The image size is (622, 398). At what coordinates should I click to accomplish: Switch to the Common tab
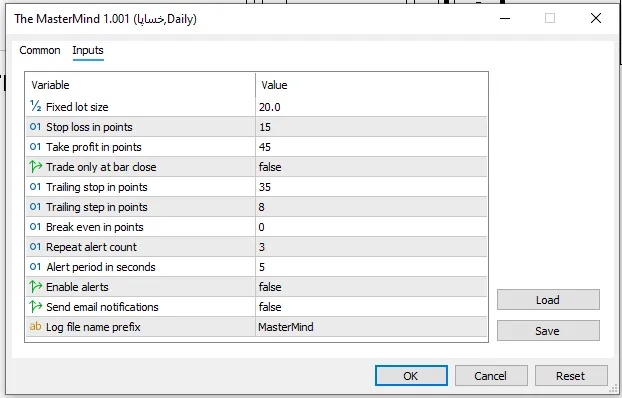[40, 50]
